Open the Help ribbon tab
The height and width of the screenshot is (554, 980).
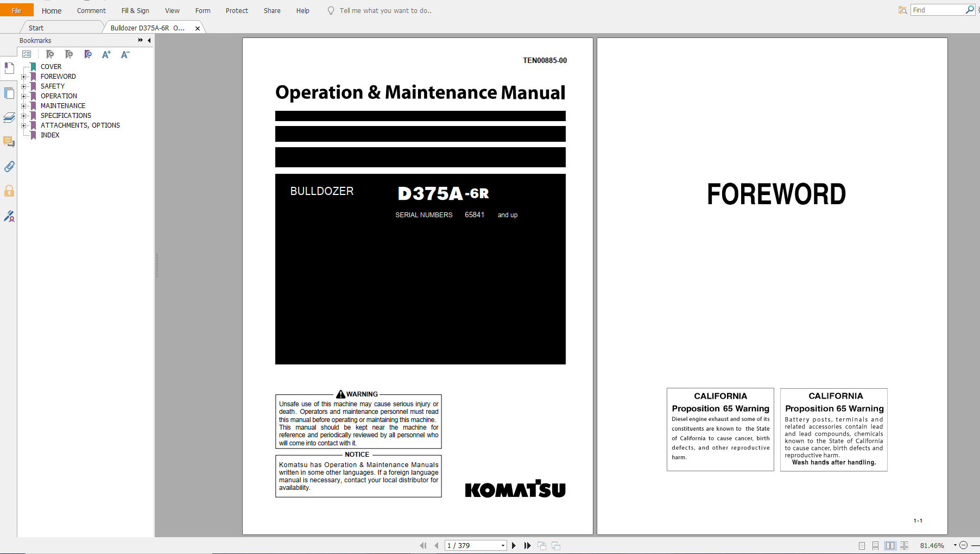point(302,10)
